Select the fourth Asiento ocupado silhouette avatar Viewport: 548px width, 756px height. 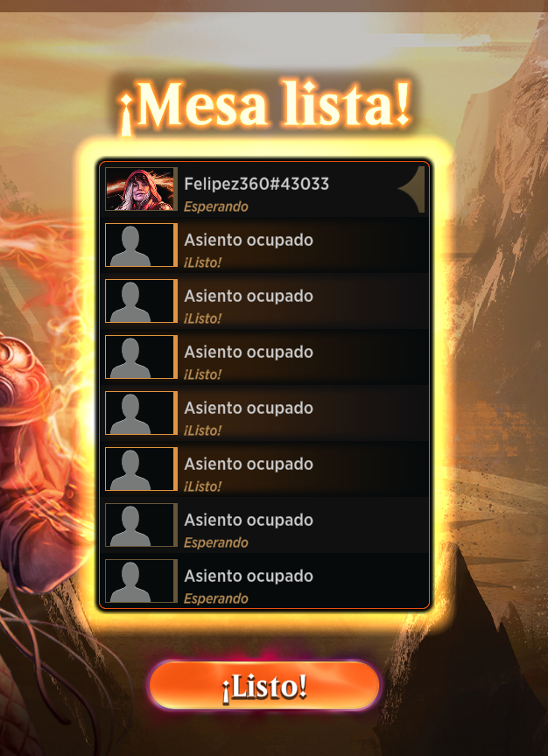(x=141, y=413)
